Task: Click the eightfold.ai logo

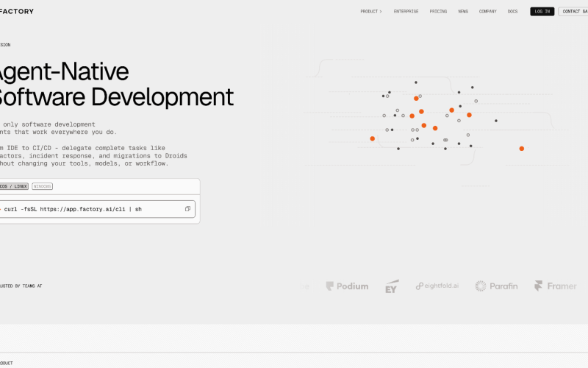Action: pyautogui.click(x=437, y=286)
